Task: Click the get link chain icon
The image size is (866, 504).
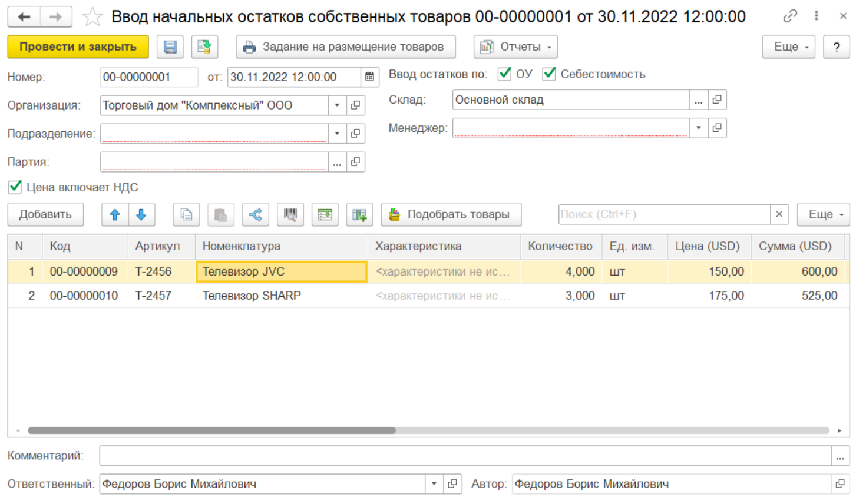Action: pos(789,16)
